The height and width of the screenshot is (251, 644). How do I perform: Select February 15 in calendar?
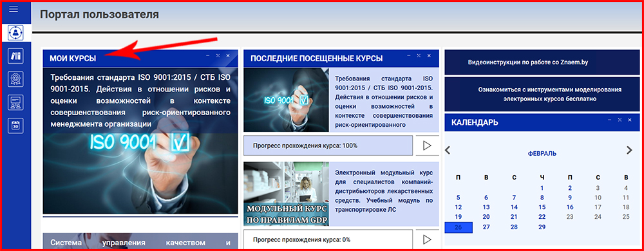tap(542, 207)
